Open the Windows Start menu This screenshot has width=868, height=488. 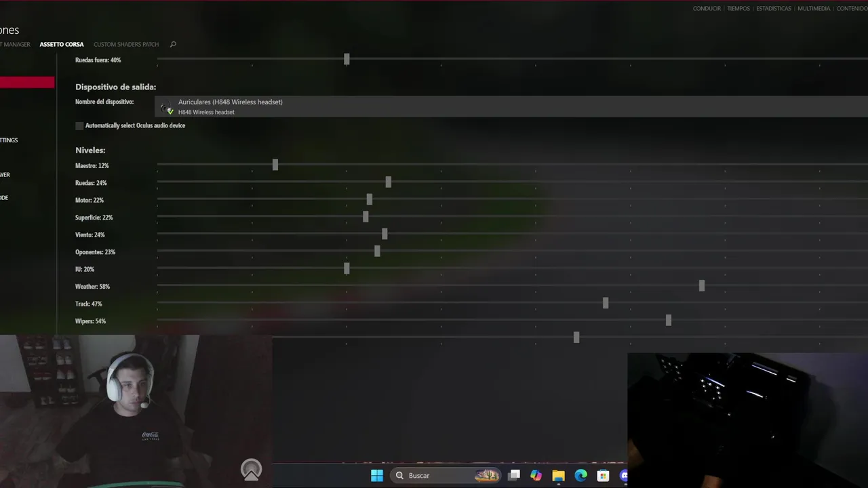click(x=377, y=475)
